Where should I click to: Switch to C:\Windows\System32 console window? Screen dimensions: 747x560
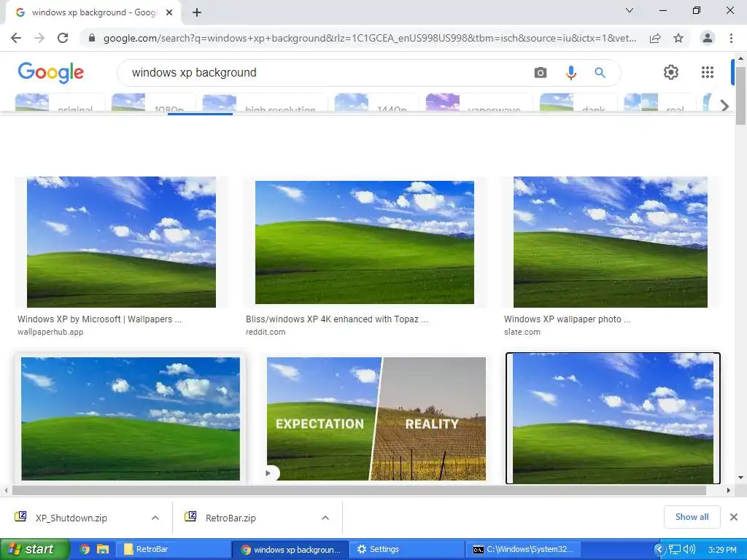point(522,549)
